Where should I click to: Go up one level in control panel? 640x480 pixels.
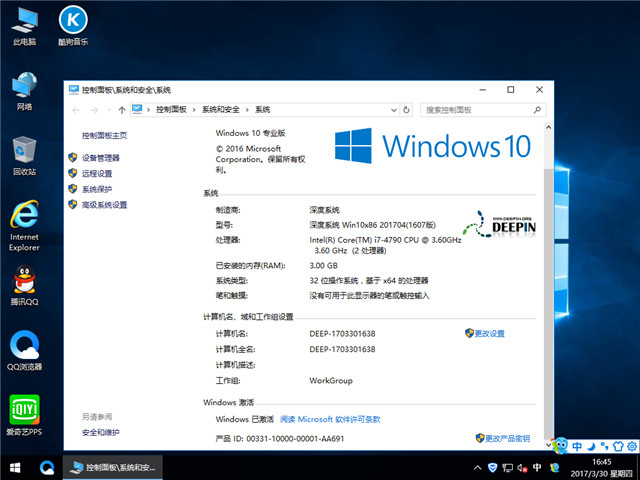[x=122, y=110]
